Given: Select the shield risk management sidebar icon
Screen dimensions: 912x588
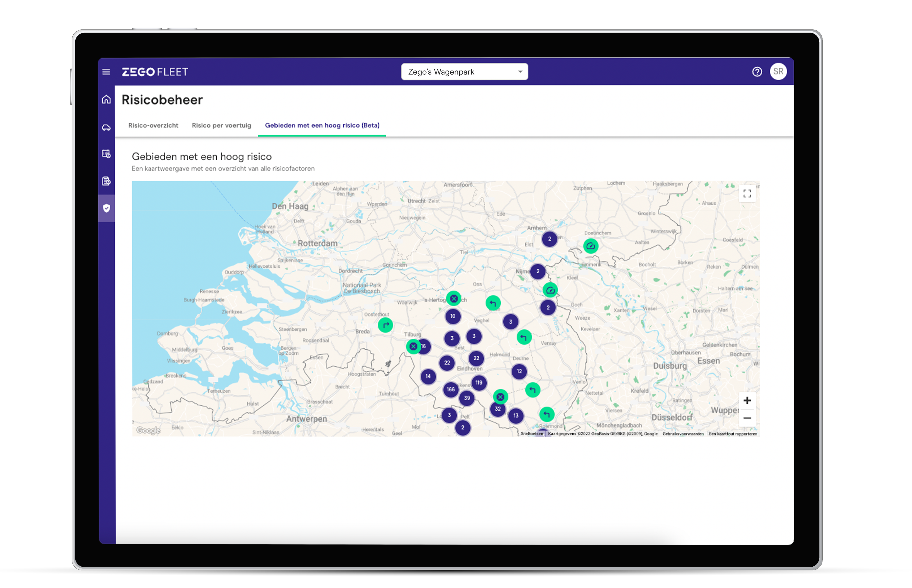Looking at the screenshot, I should (x=106, y=208).
